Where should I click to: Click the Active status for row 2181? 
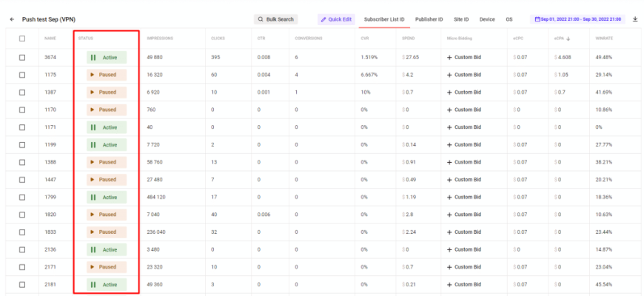tap(107, 284)
